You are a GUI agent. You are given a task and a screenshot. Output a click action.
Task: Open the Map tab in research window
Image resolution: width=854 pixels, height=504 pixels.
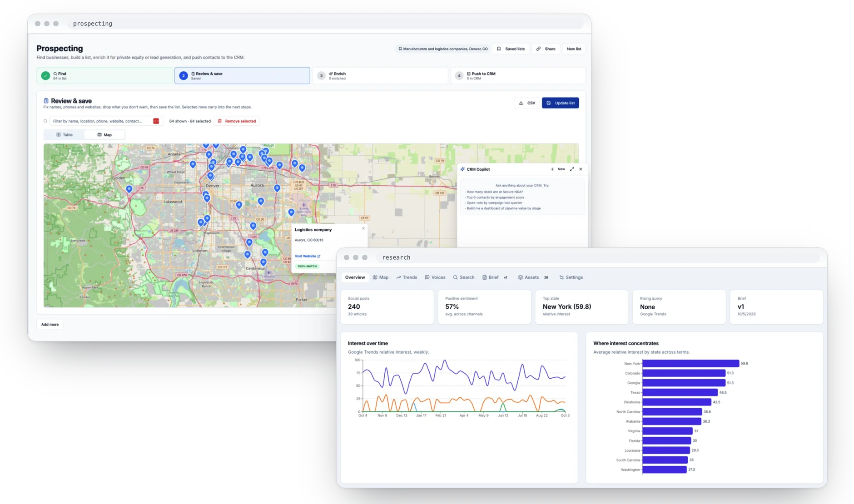click(x=380, y=277)
